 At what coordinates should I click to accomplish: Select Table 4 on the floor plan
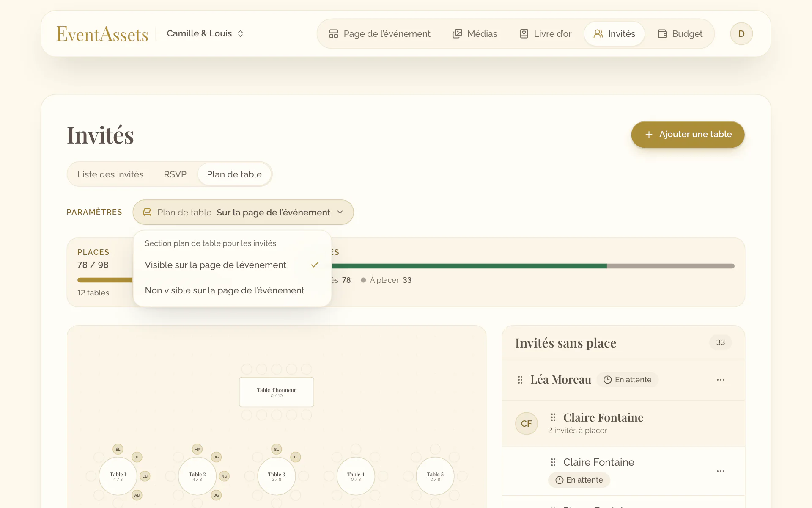(356, 476)
